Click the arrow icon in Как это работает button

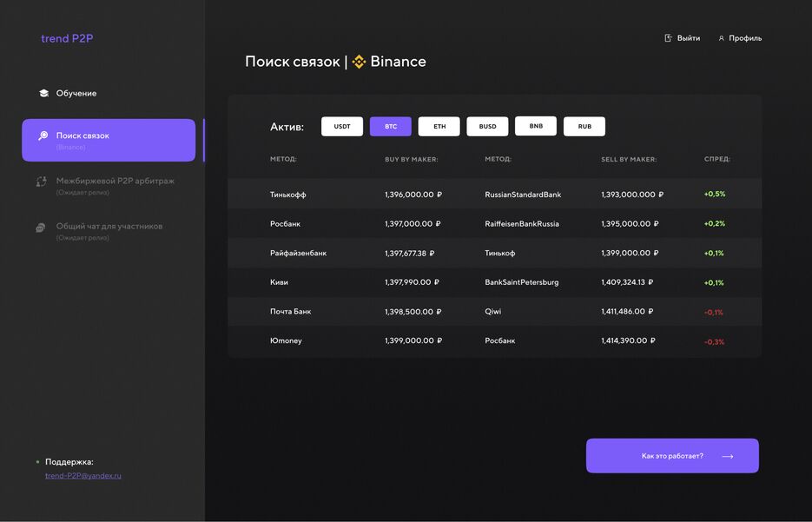[x=728, y=456]
